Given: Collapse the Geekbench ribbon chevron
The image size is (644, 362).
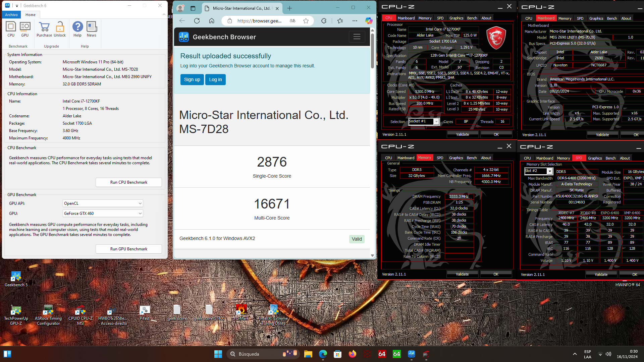Looking at the screenshot, I should click(164, 14).
